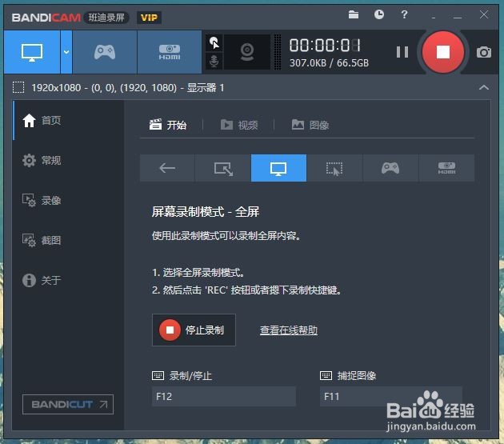Image resolution: width=504 pixels, height=444 pixels.
Task: Toggle webcam overlay icon
Action: pyautogui.click(x=247, y=52)
